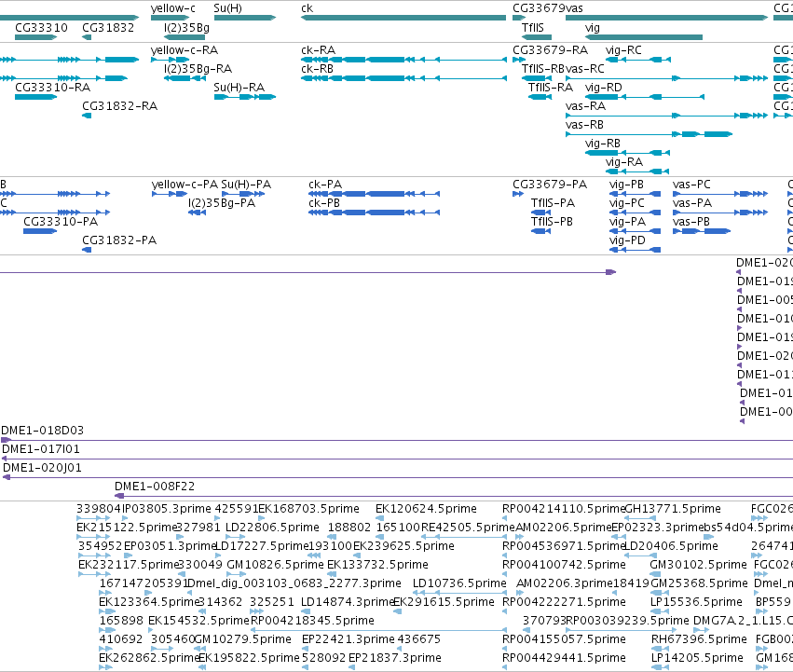Open the vig-PA protein label
Viewport: 793px width, 672px height.
[627, 223]
